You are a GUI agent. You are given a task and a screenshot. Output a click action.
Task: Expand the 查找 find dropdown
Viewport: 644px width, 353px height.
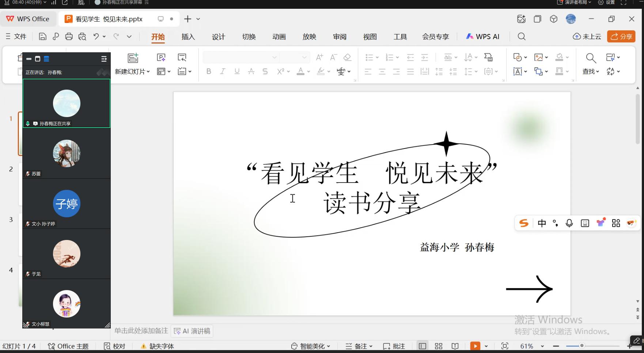coord(591,72)
